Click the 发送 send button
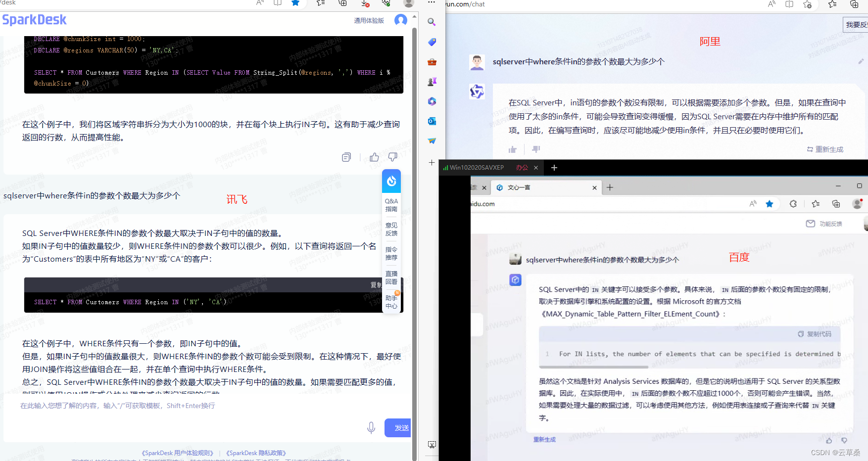 click(398, 428)
